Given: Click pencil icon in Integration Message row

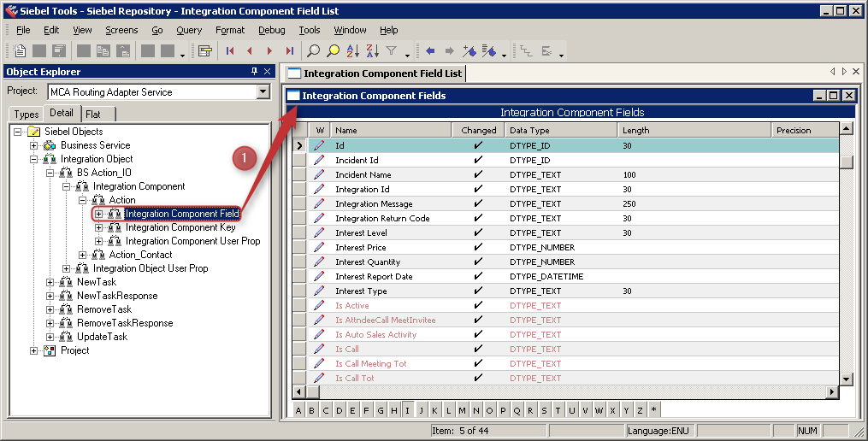Looking at the screenshot, I should click(x=319, y=203).
